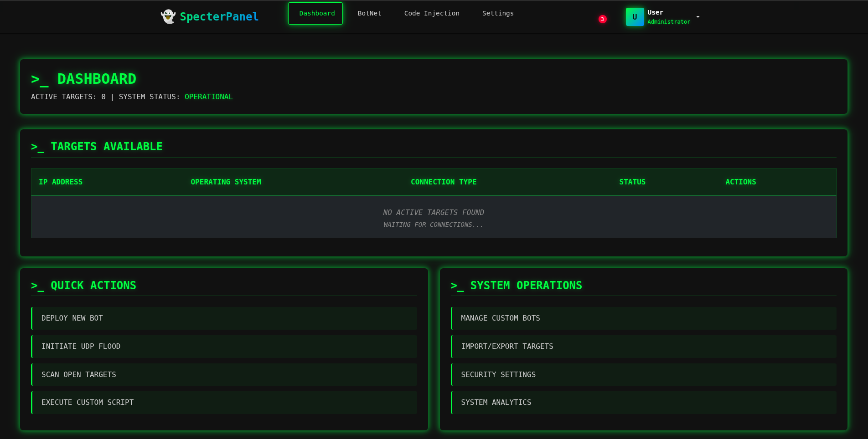Expand the user account dropdown arrow
Image resolution: width=868 pixels, height=439 pixels.
pyautogui.click(x=697, y=17)
